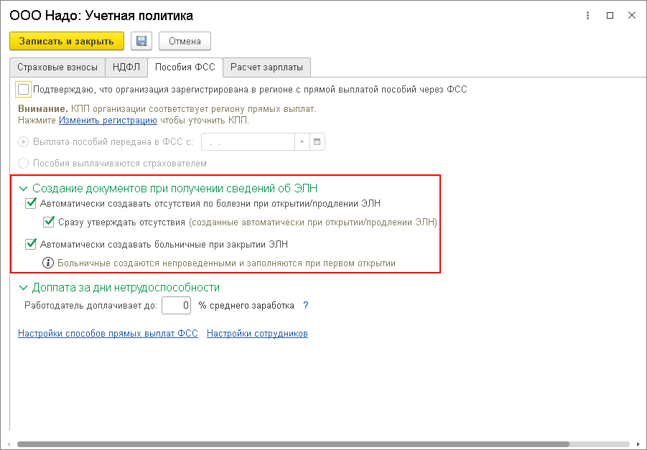Toggle Сразу утверждать отсутствия checkbox
Screen dimensions: 647x450
point(49,222)
